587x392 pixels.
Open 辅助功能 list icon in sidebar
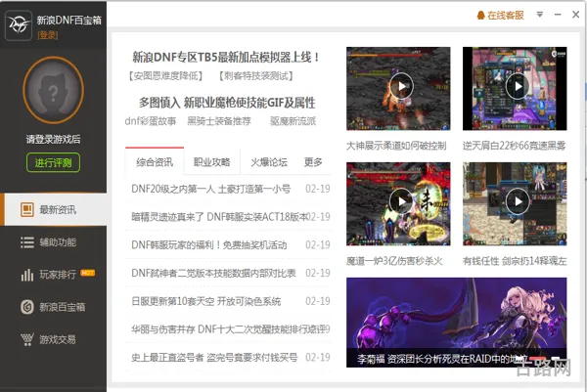[27, 242]
